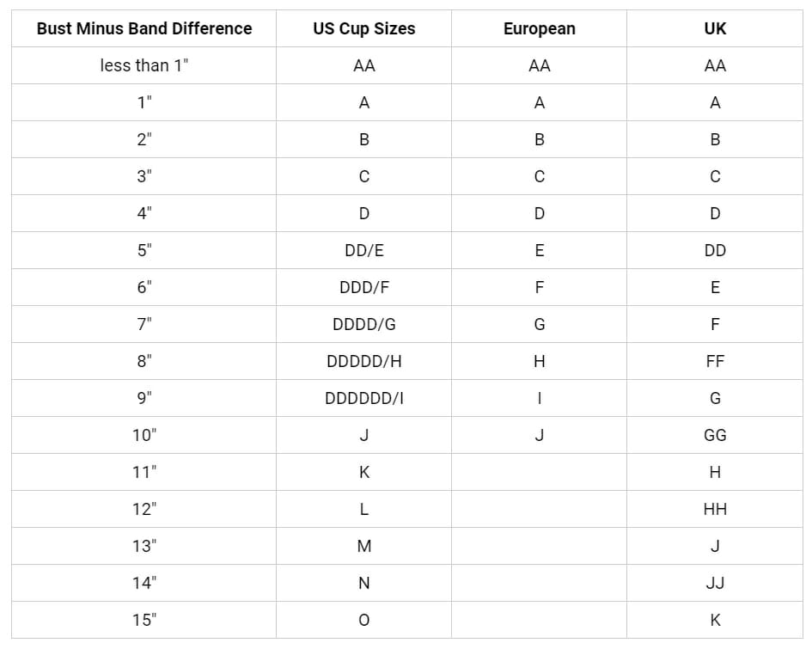Select the "DD/E" US cup size cell

(364, 250)
